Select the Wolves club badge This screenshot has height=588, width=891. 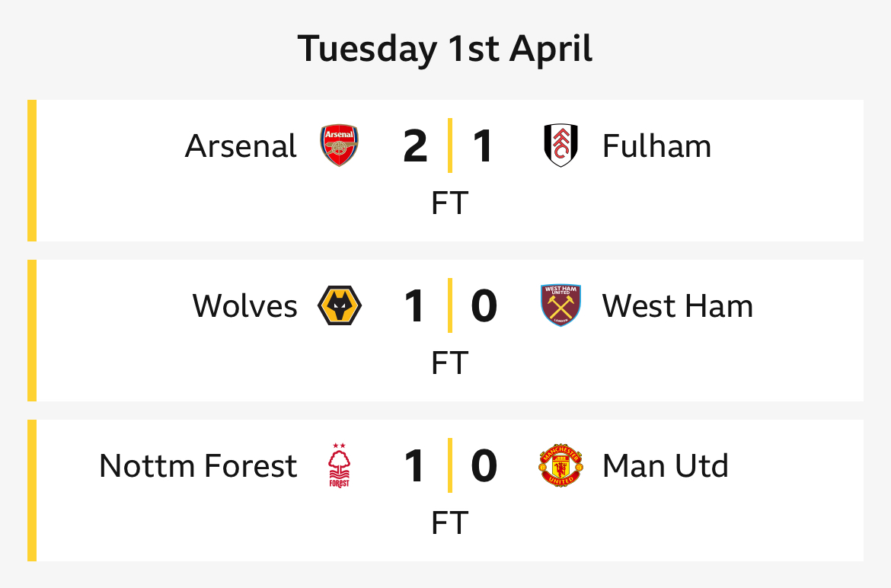[x=339, y=305]
